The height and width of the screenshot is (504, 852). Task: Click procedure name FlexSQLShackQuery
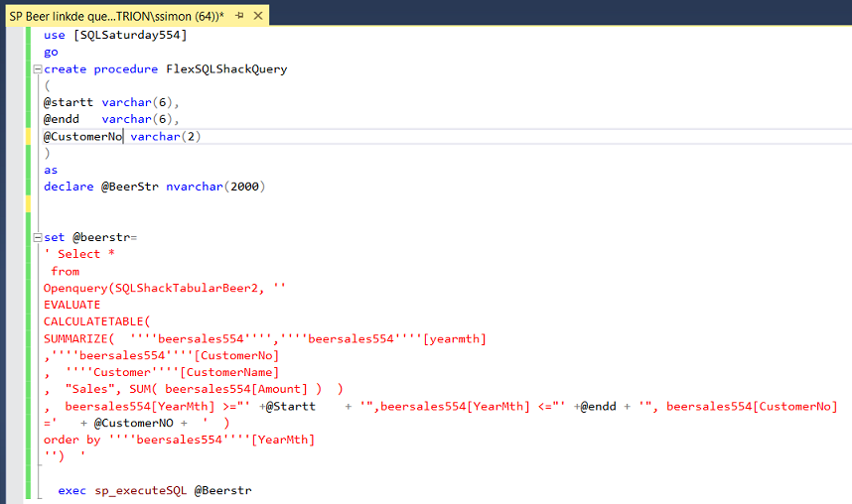click(226, 69)
